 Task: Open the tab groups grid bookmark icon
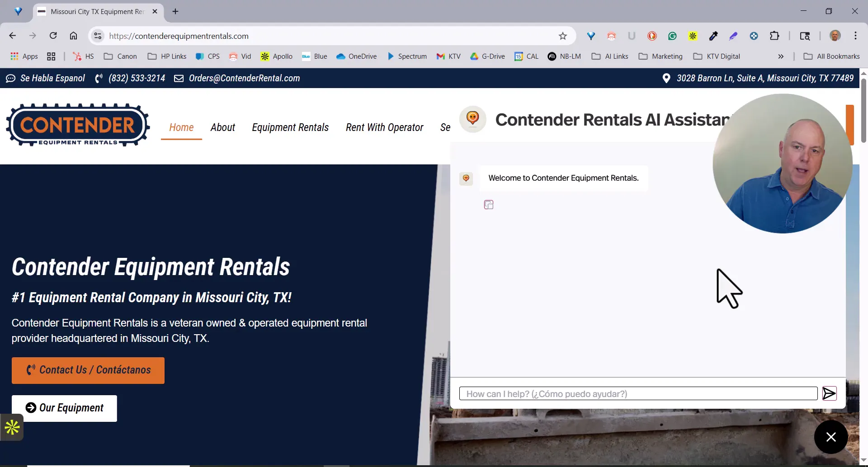coord(51,56)
